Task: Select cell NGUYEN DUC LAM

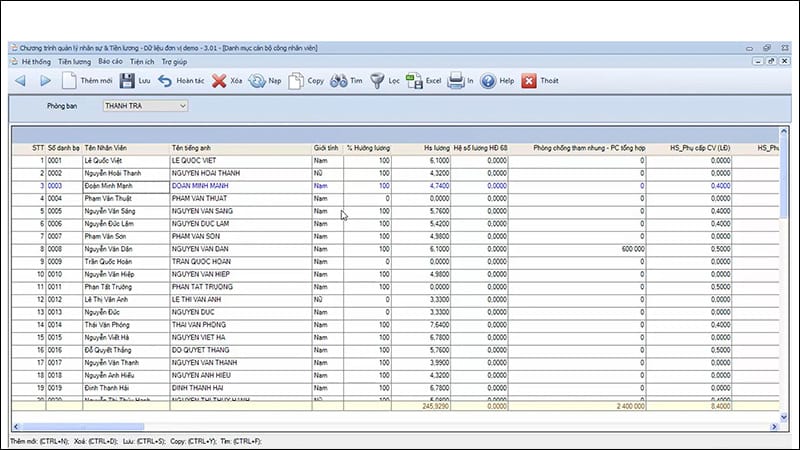Action: click(x=241, y=223)
